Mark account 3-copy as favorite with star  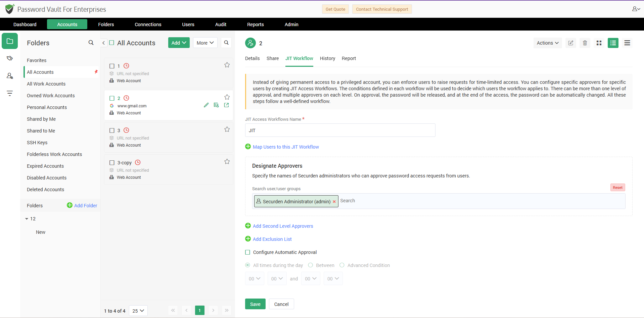pyautogui.click(x=227, y=162)
